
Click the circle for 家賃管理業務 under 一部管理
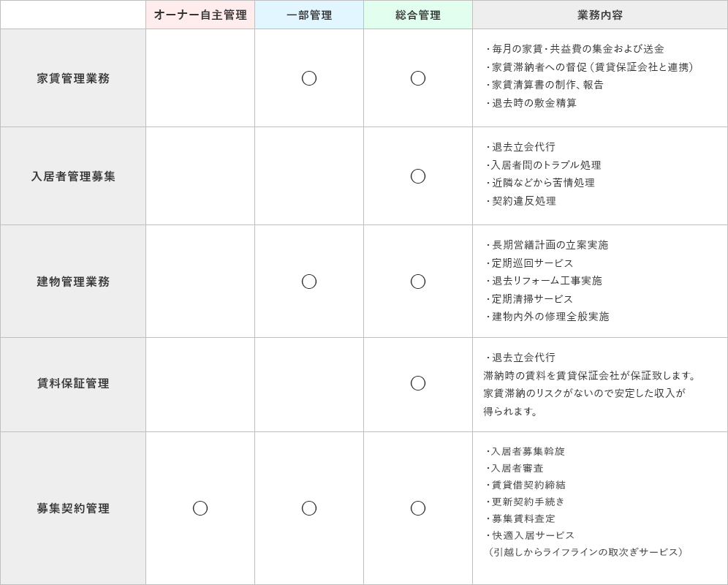pos(309,78)
